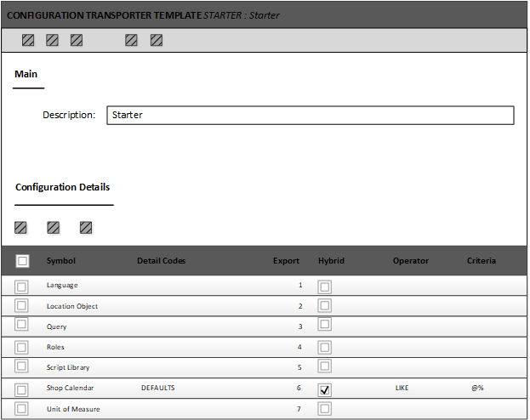Viewport: 530px width, 420px height.
Task: Click last icon under Configuration Details
Action: (x=86, y=228)
